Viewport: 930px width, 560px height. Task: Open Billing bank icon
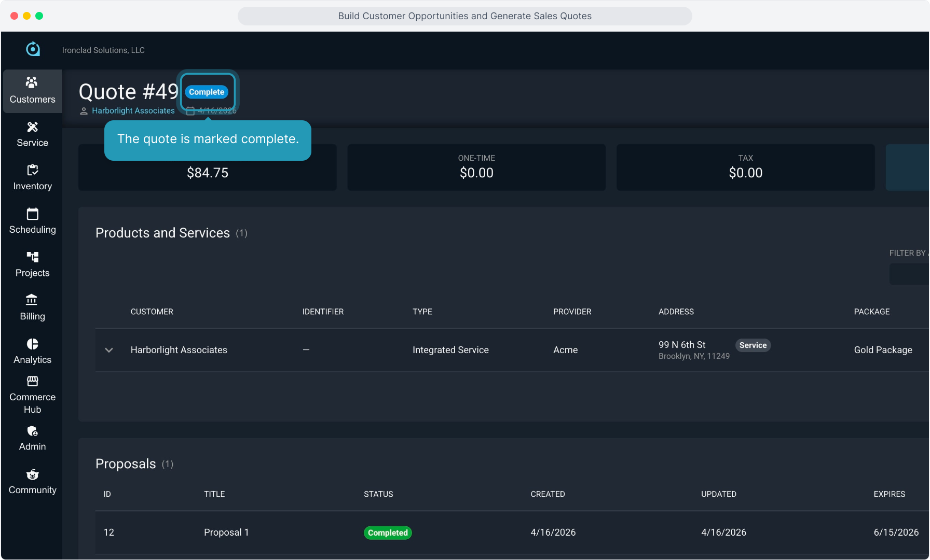coord(32,300)
